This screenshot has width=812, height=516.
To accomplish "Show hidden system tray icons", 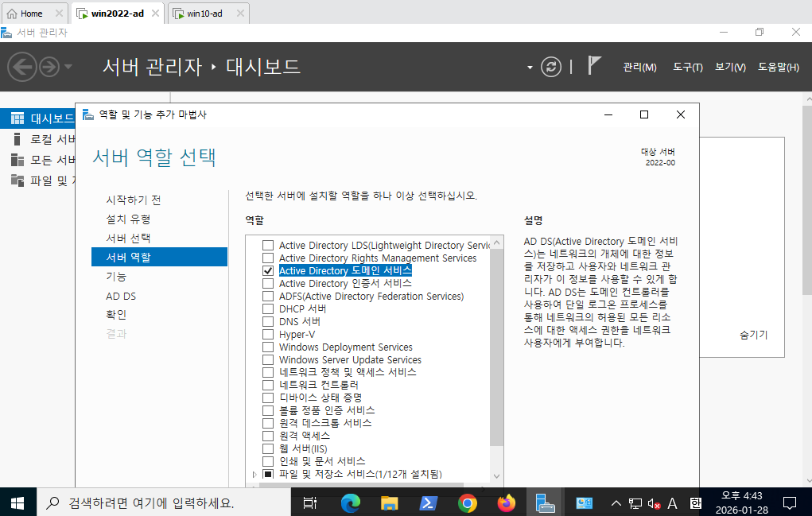I will (x=616, y=502).
